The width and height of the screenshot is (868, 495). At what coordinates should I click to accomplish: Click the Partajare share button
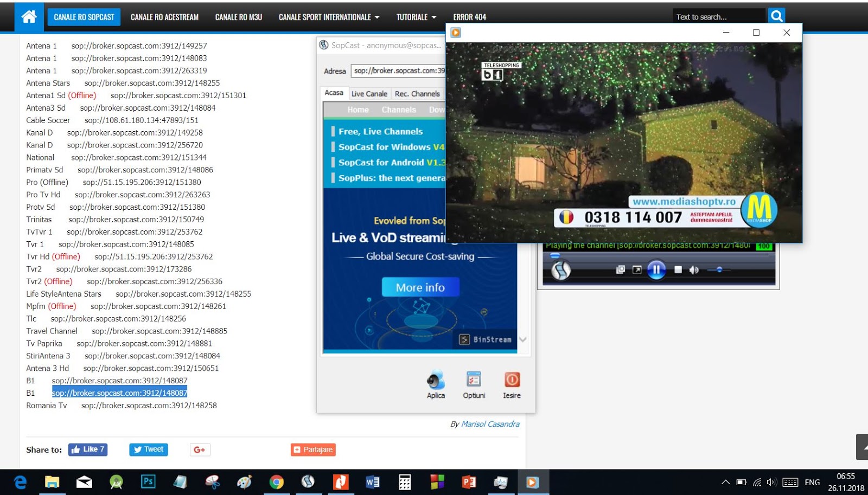313,449
